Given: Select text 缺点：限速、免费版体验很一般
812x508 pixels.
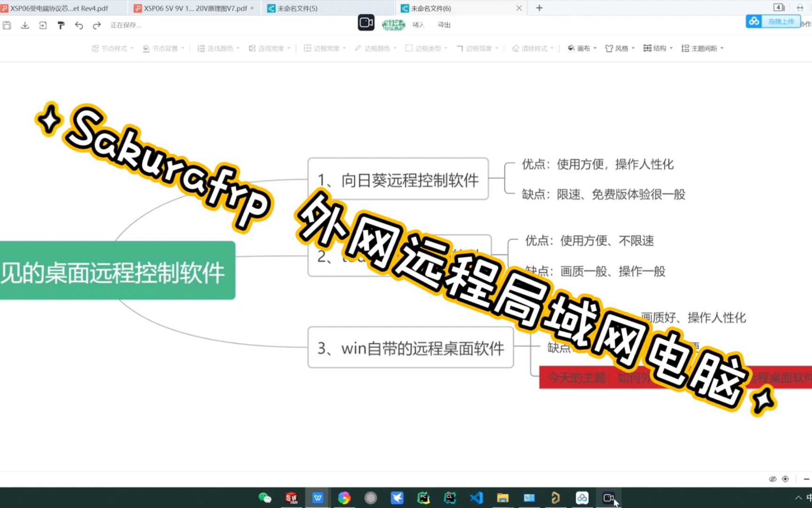Looking at the screenshot, I should 603,194.
